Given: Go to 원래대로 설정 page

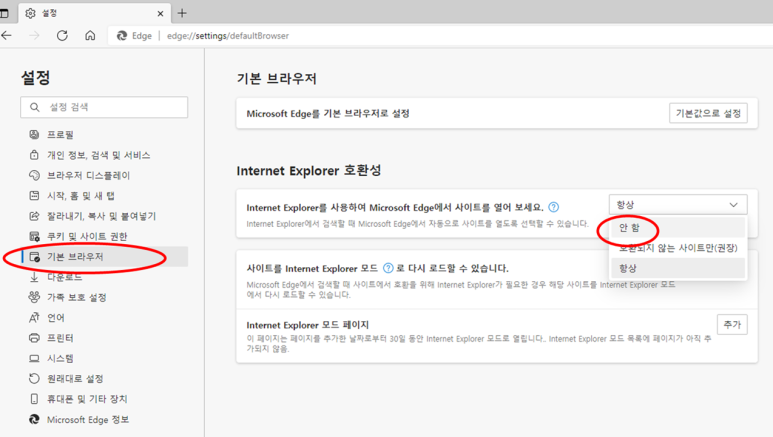Looking at the screenshot, I should 75,378.
